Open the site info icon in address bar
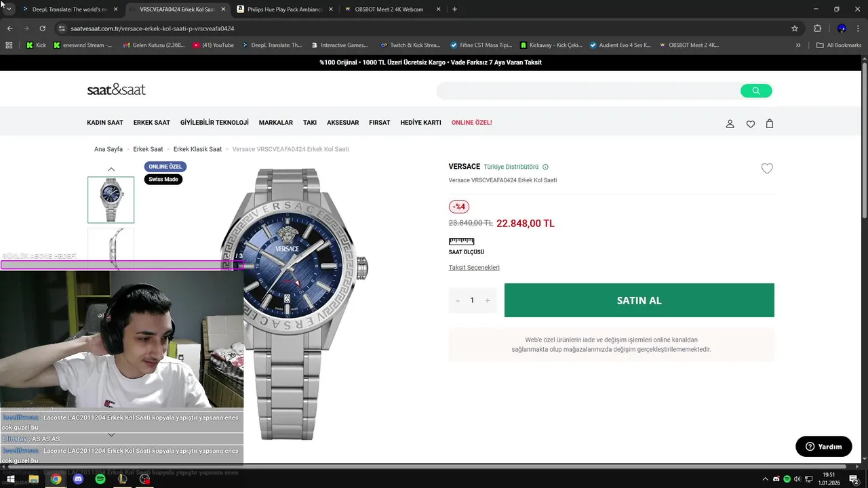868x488 pixels. pos(62,28)
